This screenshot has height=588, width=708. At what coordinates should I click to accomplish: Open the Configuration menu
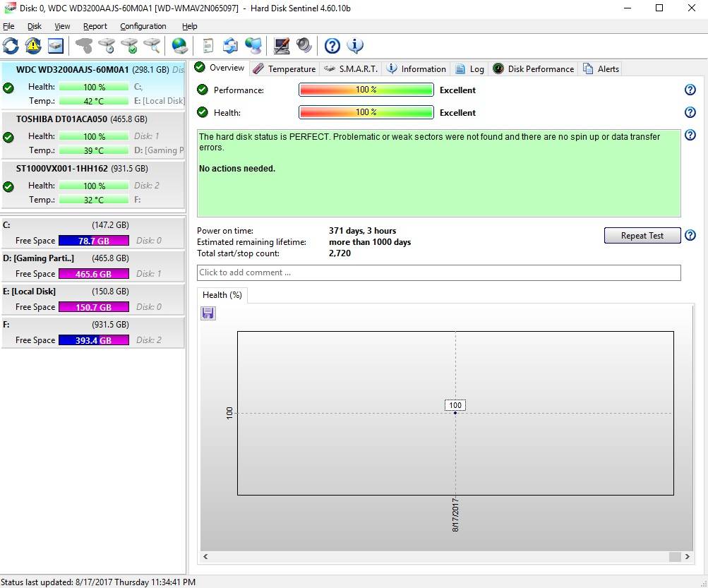143,26
